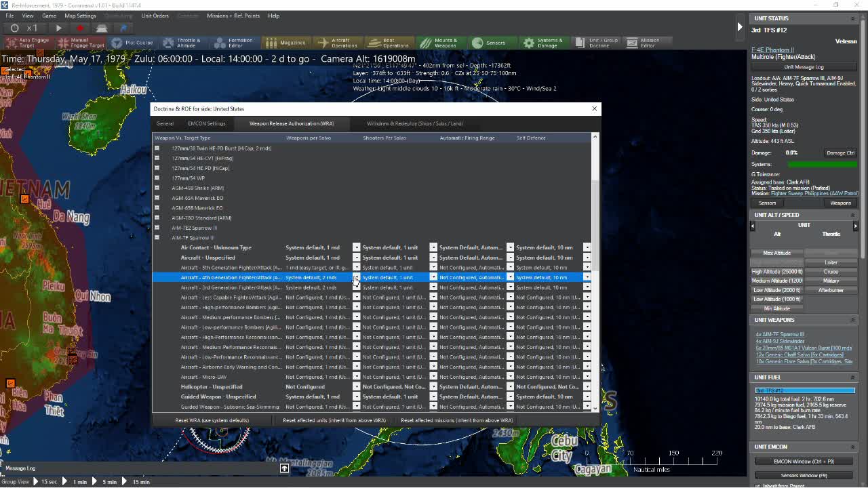Click the 4x AIM-7F Sparrow III weapon link

(x=780, y=334)
